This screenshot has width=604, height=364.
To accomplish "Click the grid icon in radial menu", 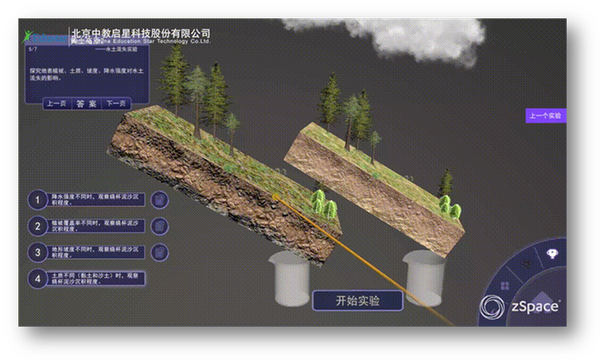I will (505, 286).
